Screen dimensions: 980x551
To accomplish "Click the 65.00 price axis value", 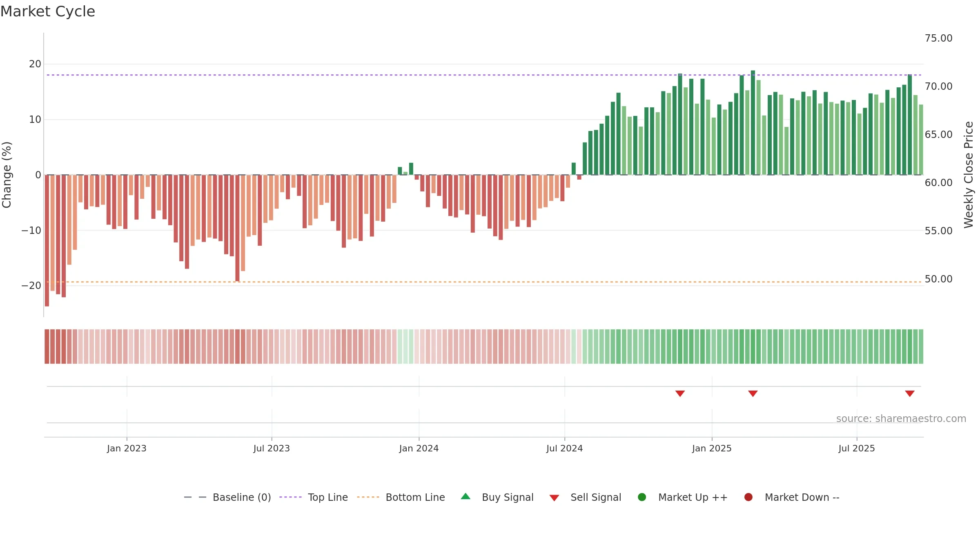I will pyautogui.click(x=938, y=134).
